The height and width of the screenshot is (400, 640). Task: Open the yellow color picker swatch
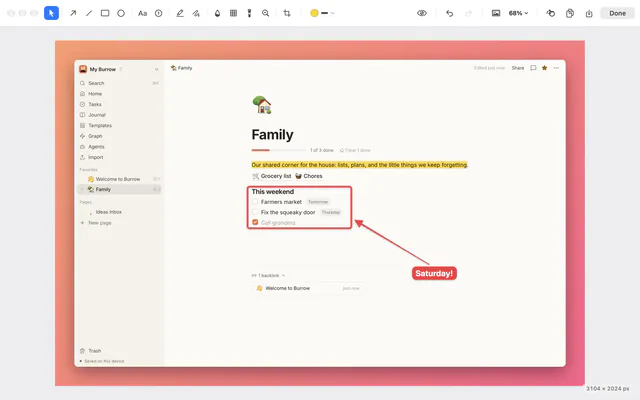(x=314, y=13)
